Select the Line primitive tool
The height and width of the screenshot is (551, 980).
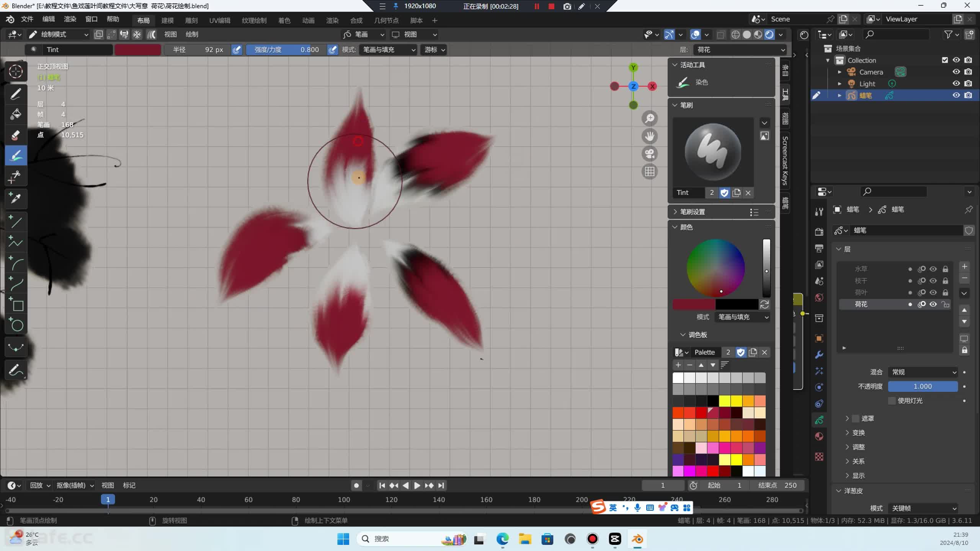click(x=16, y=222)
